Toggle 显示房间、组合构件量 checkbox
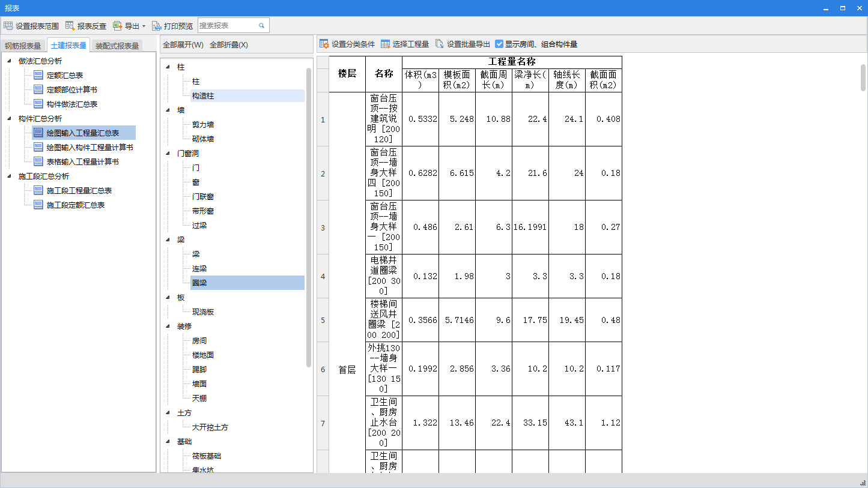This screenshot has width=868, height=488. pyautogui.click(x=499, y=44)
